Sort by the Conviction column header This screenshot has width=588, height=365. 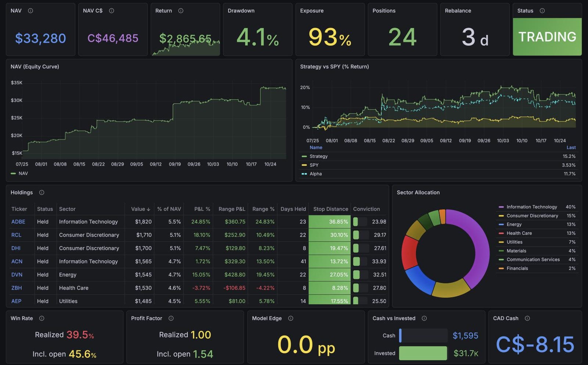pyautogui.click(x=366, y=209)
